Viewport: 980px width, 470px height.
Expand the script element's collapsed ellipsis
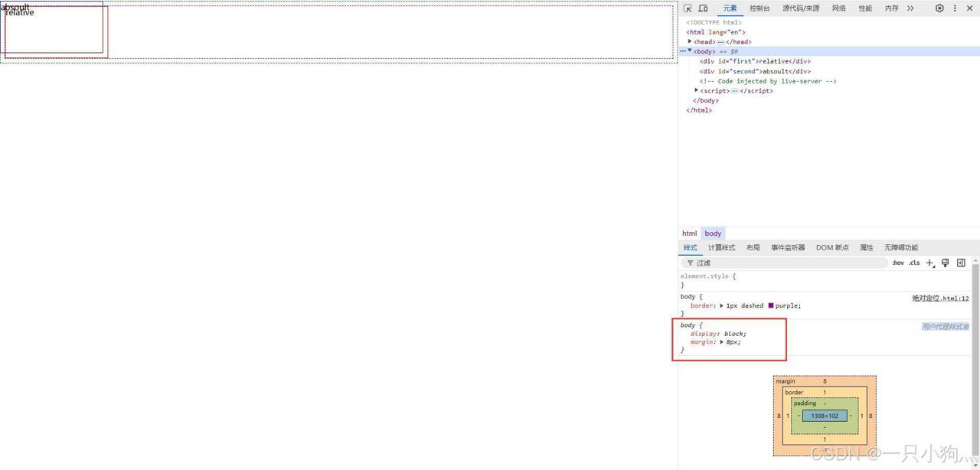[734, 91]
